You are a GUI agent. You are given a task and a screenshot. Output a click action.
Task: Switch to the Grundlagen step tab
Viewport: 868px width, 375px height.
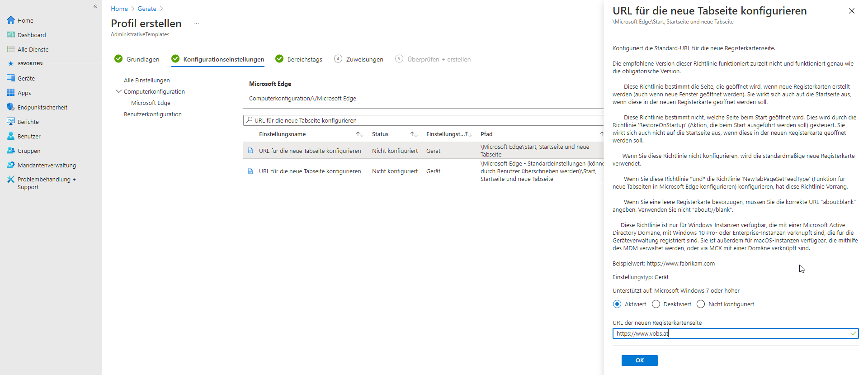137,59
